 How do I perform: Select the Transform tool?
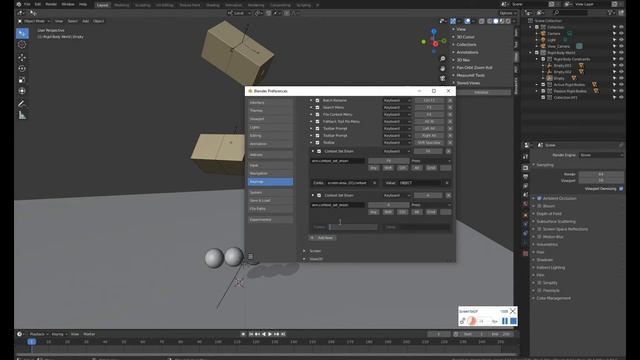22,91
